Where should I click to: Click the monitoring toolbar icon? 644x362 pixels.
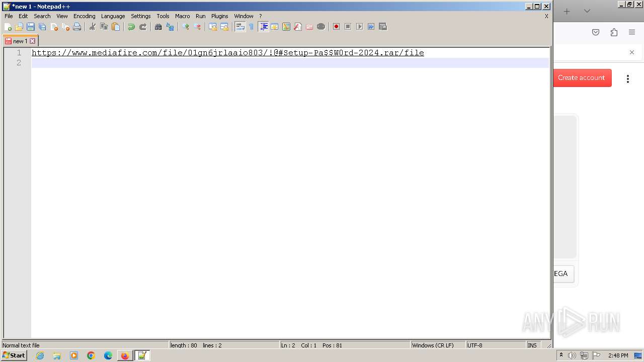pos(321,27)
